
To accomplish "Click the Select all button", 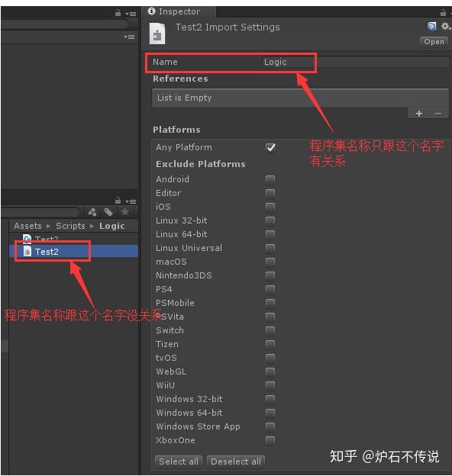I will pos(179,462).
